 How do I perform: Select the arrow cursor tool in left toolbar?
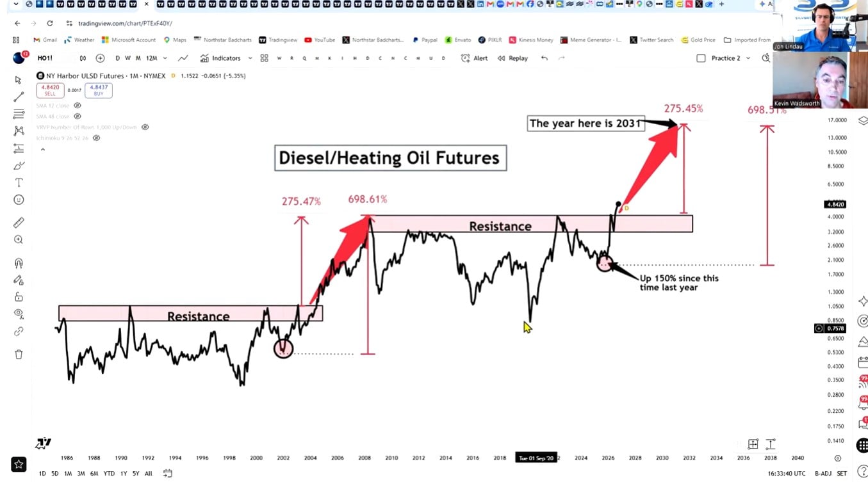18,80
